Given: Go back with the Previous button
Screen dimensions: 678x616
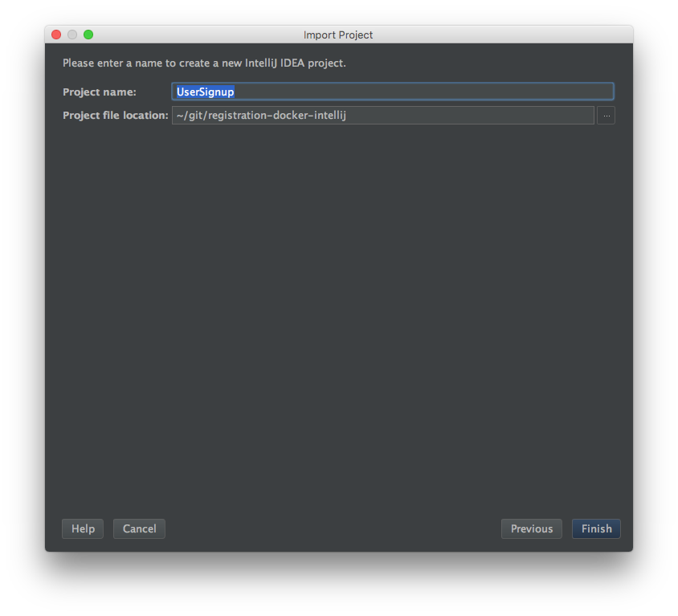Looking at the screenshot, I should [x=531, y=528].
